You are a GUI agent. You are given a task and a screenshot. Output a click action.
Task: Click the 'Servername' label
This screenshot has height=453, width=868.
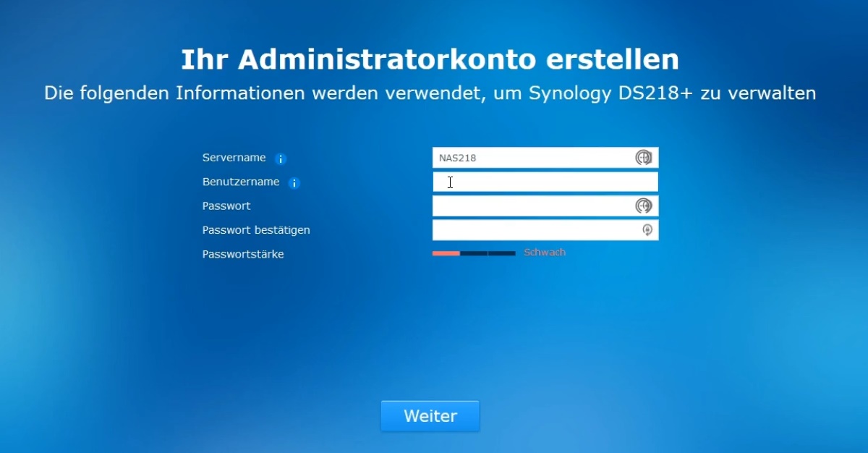(234, 158)
